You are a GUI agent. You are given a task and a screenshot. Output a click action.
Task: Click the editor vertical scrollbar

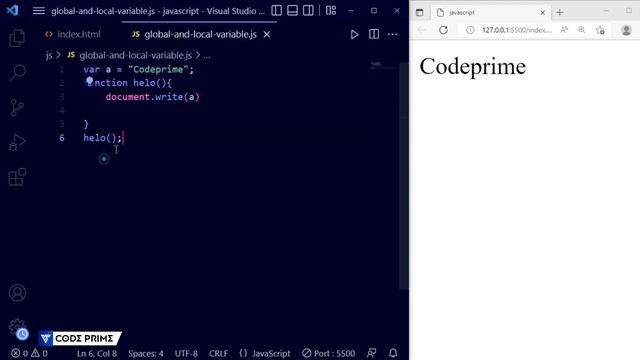click(404, 176)
